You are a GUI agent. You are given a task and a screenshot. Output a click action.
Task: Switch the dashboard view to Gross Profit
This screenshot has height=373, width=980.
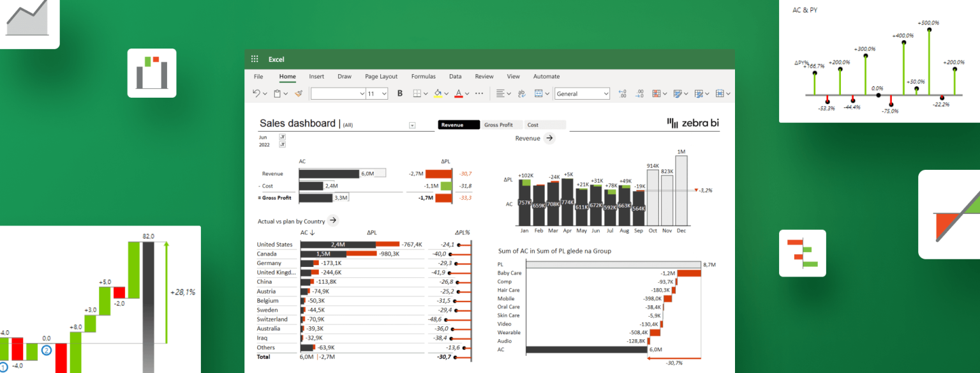(x=500, y=125)
